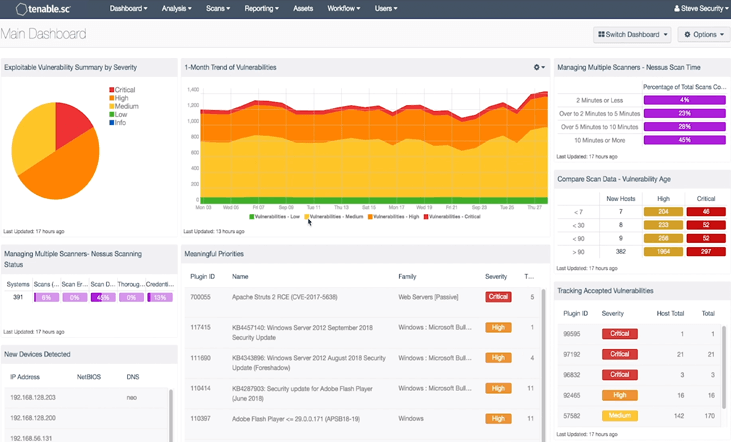Sort accepted vulnerabilities by Host Total
This screenshot has width=731, height=442.
pos(670,313)
